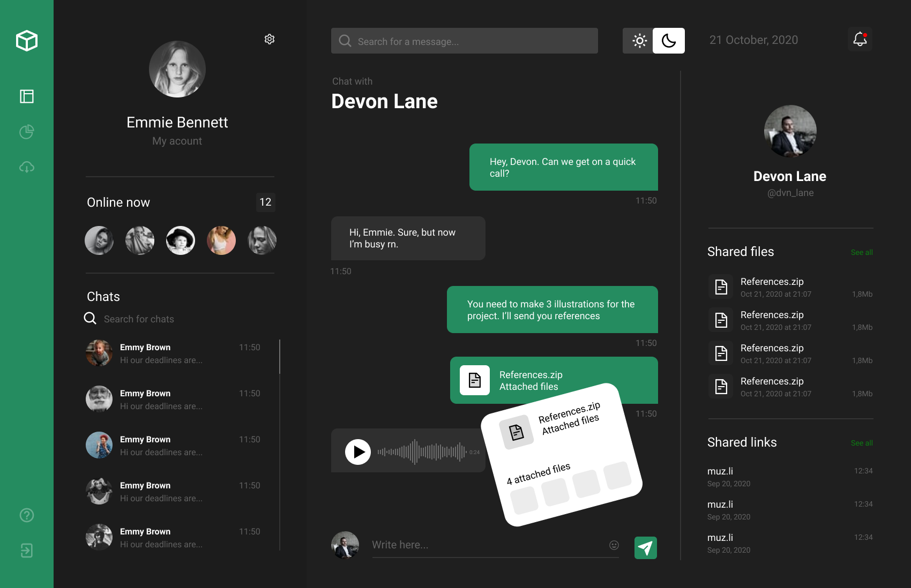This screenshot has height=588, width=911.
Task: Open the dashboard layout sidebar icon
Action: pyautogui.click(x=27, y=96)
